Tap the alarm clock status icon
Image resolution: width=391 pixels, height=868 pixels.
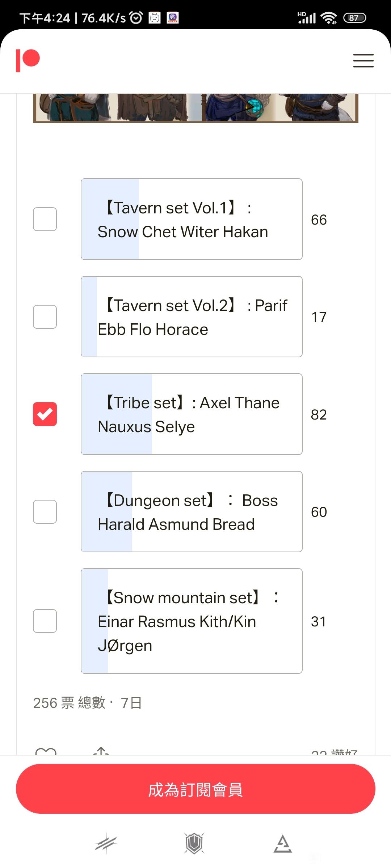tap(136, 17)
